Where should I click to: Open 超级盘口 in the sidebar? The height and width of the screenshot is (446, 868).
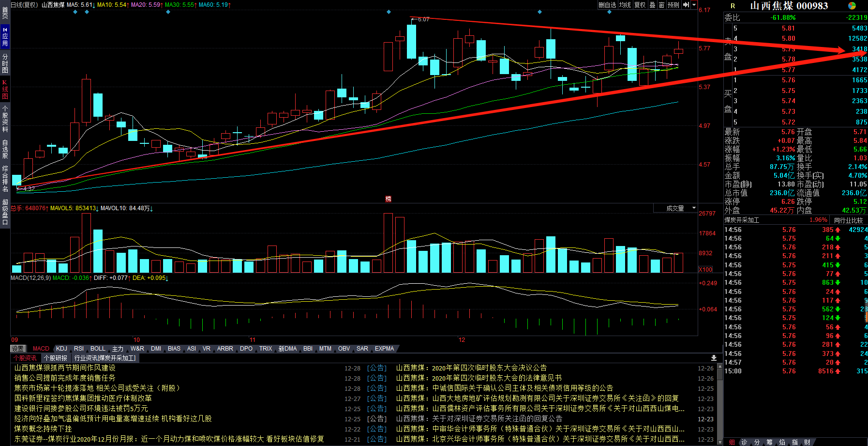coord(5,212)
